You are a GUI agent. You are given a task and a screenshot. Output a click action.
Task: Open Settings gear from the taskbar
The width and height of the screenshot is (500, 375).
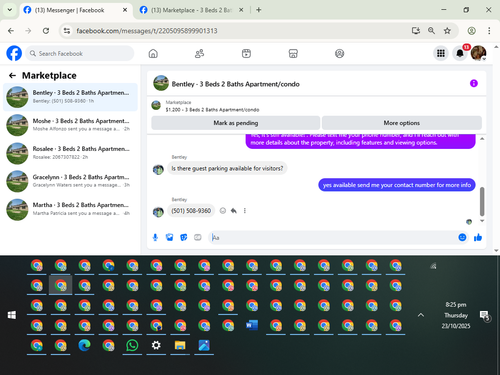click(x=156, y=345)
